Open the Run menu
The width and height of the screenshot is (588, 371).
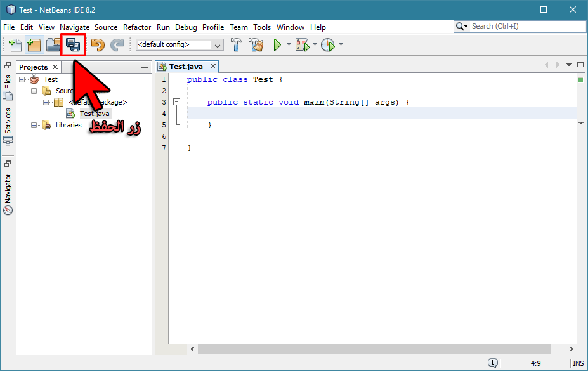tap(163, 27)
